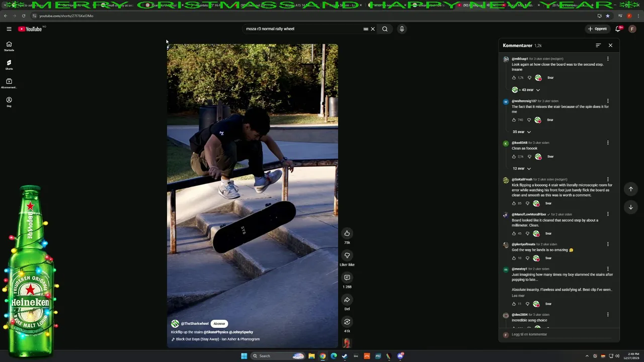This screenshot has width=644, height=362.
Task: Go to Startside in the sidebar
Action: coord(9,46)
